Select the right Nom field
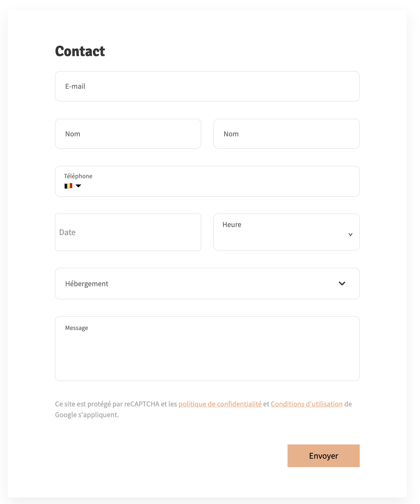The height and width of the screenshot is (504, 420). tap(286, 134)
